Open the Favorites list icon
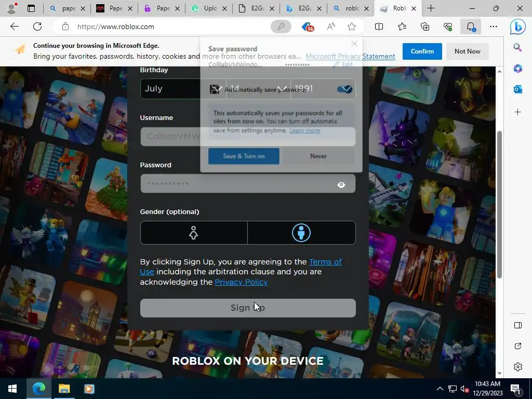Image resolution: width=532 pixels, height=399 pixels. [402, 26]
